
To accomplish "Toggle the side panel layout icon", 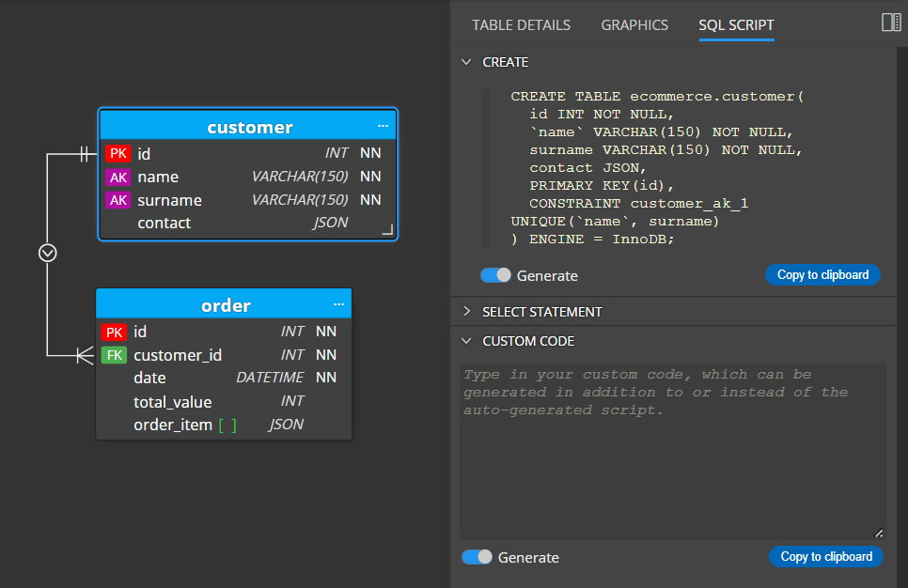I will tap(891, 23).
